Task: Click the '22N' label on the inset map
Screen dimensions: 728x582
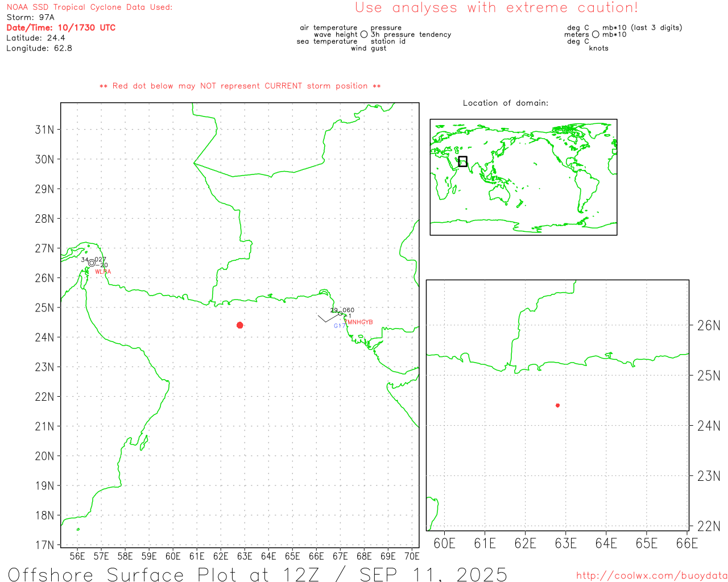Action: pyautogui.click(x=709, y=526)
